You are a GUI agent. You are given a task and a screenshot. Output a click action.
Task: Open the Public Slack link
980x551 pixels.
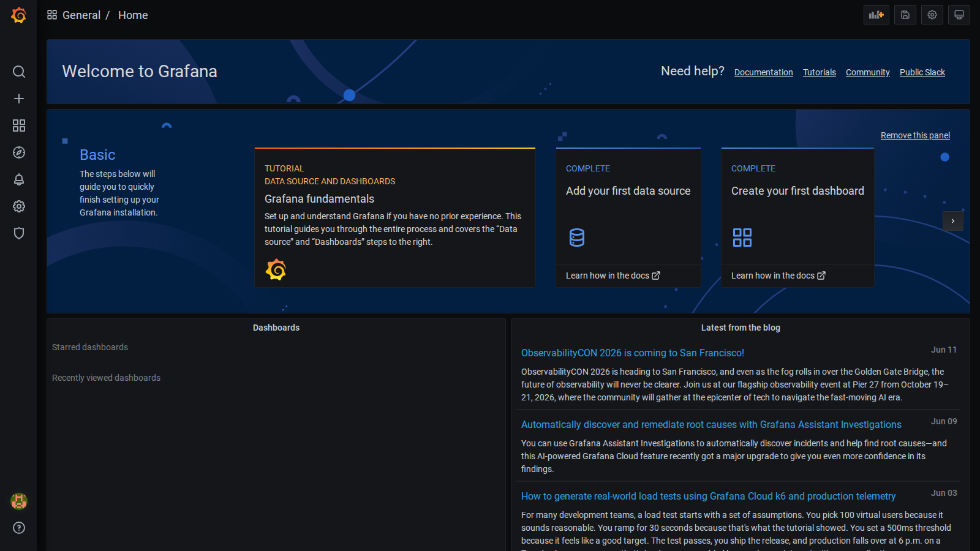[x=922, y=72]
